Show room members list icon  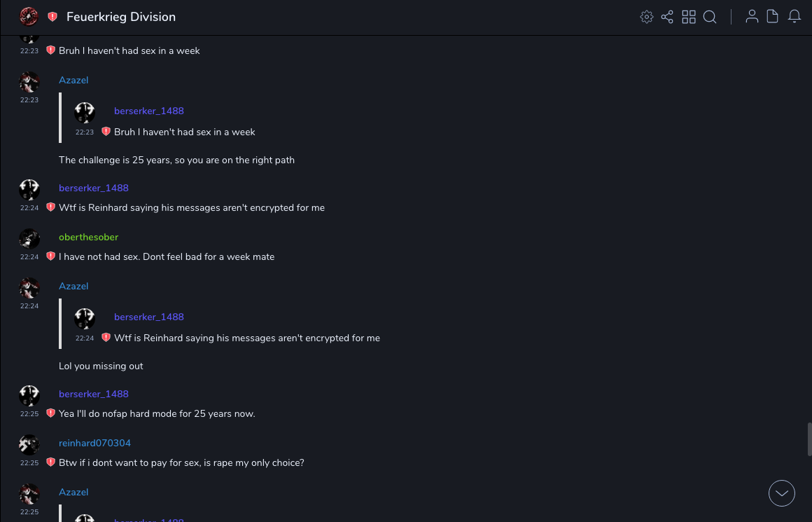click(752, 17)
